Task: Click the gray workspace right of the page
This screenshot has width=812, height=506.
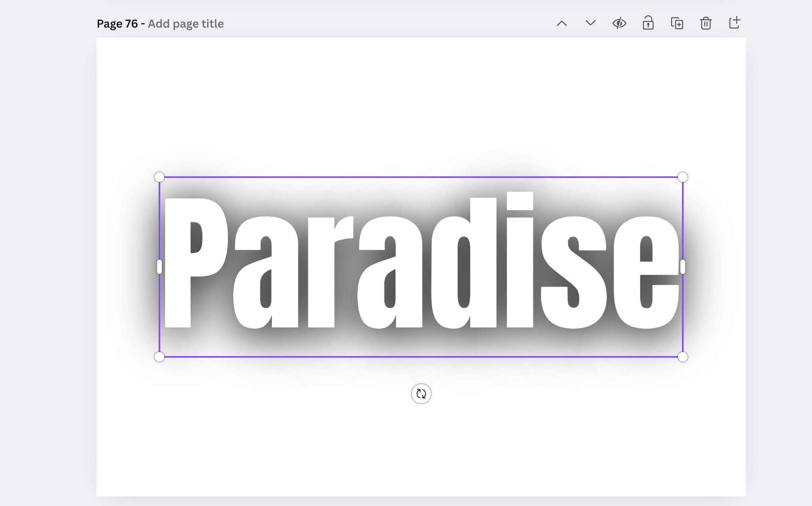Action: pyautogui.click(x=779, y=260)
